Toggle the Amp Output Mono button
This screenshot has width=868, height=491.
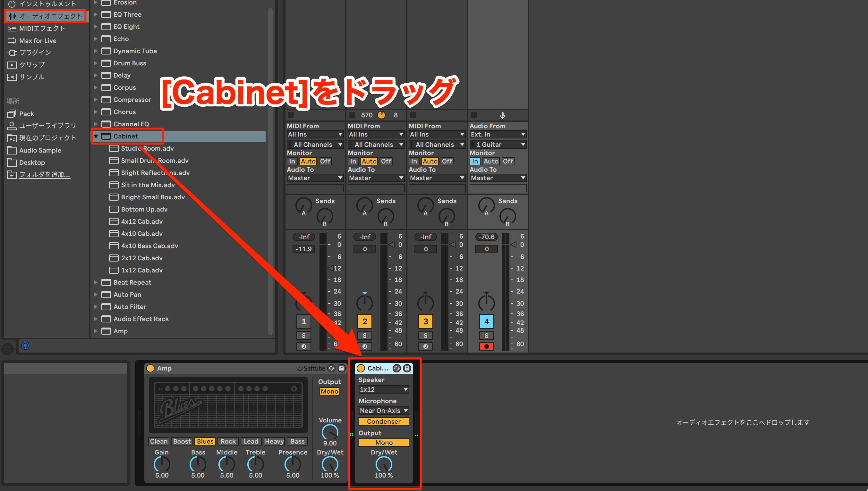click(329, 392)
